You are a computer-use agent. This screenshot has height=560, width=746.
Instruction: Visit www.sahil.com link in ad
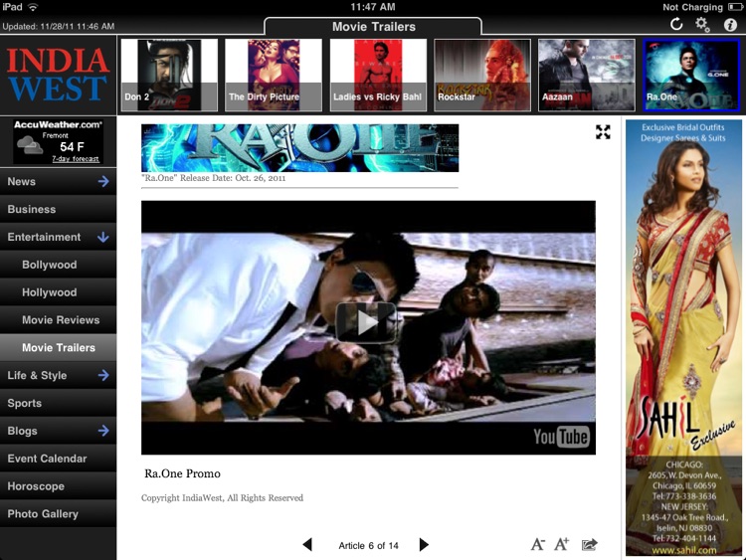[683, 550]
